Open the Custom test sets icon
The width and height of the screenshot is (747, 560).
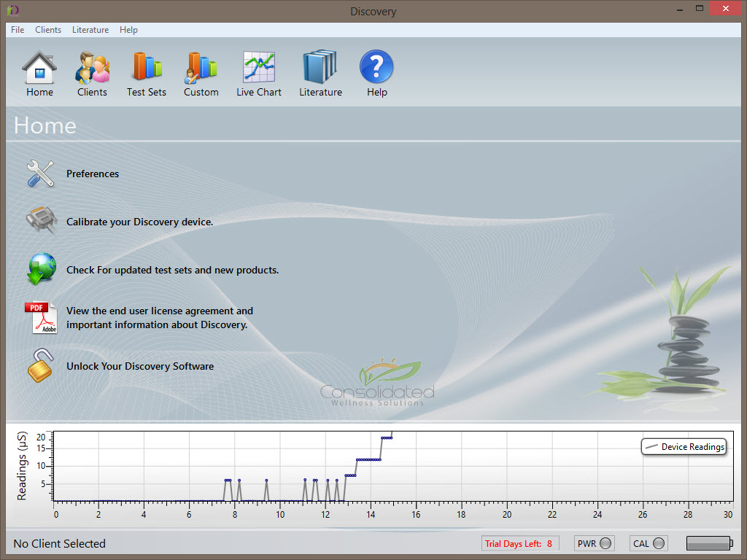(x=201, y=67)
